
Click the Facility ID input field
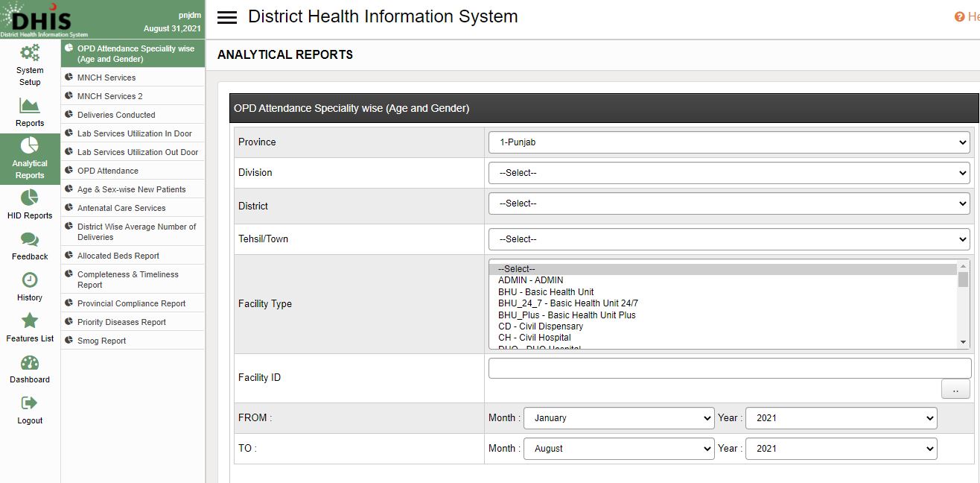tap(729, 368)
